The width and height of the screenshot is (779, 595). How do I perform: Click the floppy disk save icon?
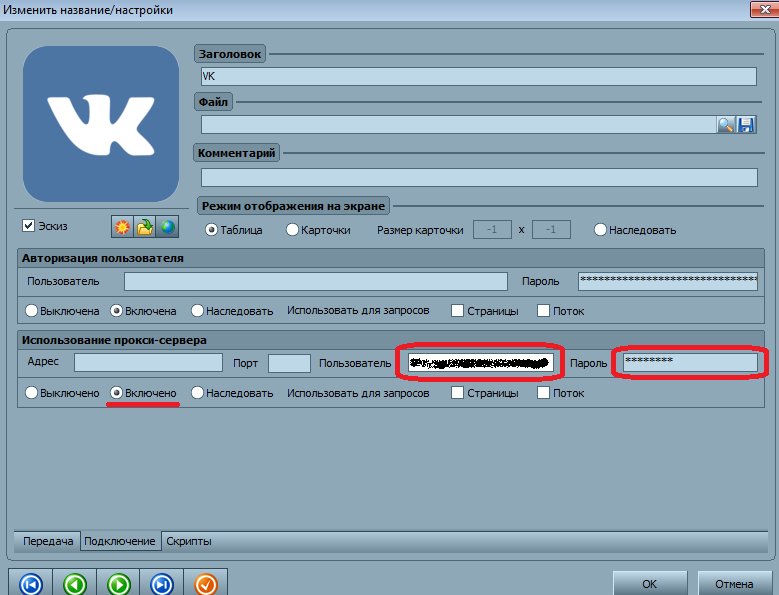746,125
